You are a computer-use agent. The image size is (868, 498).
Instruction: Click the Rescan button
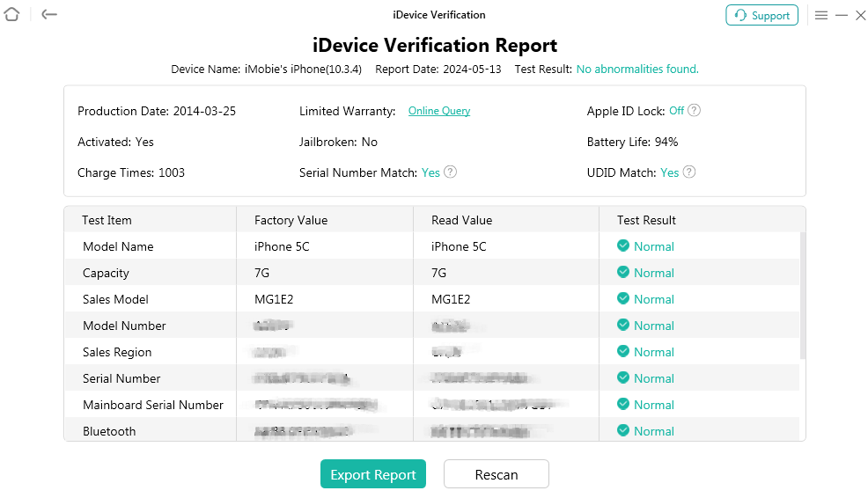coord(496,474)
